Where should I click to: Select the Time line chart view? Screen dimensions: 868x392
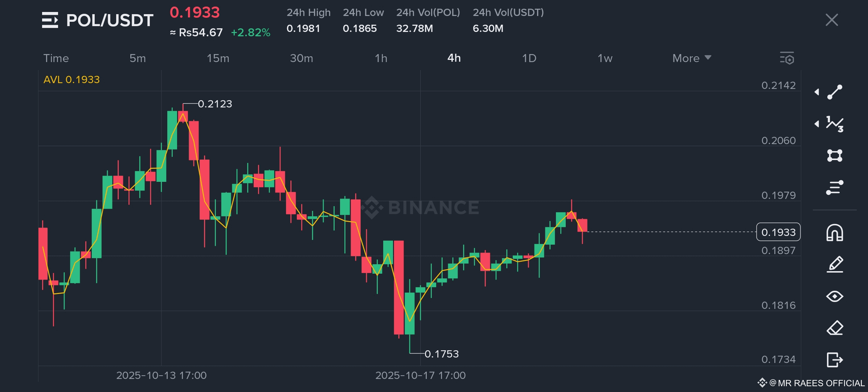(56, 58)
